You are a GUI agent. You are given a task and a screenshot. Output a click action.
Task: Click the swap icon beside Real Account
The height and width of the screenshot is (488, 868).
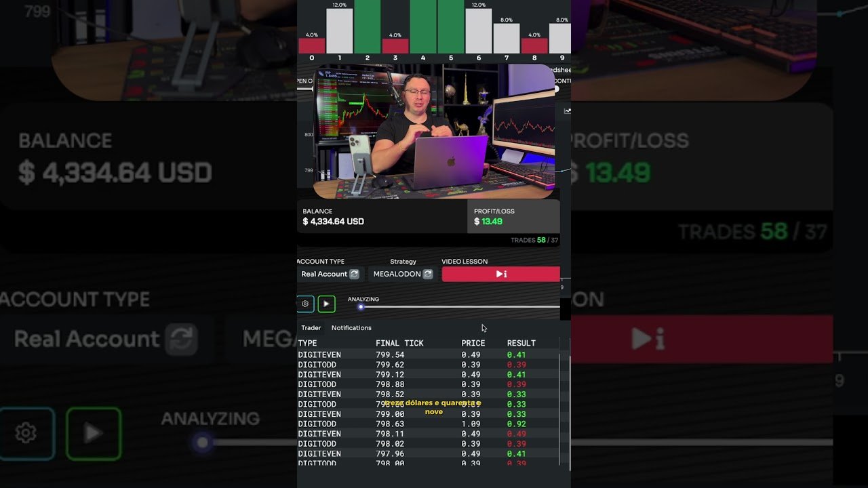click(x=354, y=274)
